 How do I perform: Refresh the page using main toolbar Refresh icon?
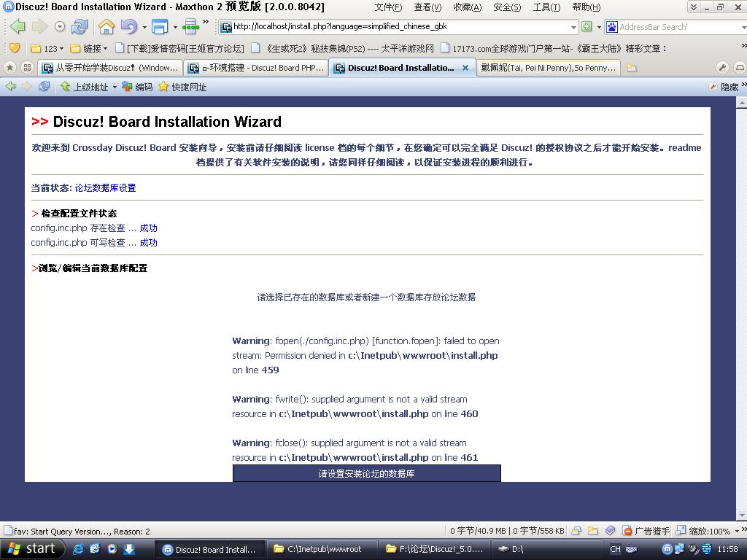click(80, 27)
